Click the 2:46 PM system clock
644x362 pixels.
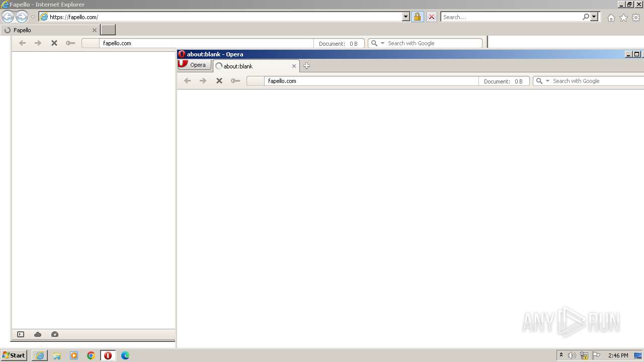[x=618, y=355]
